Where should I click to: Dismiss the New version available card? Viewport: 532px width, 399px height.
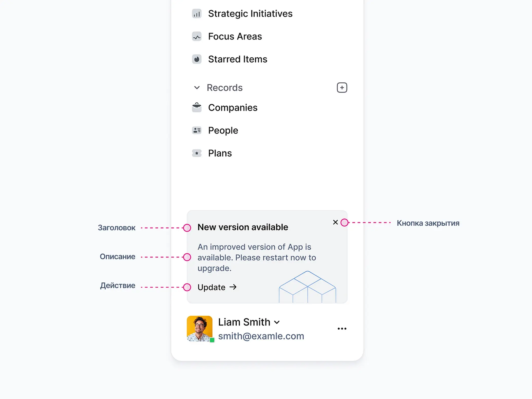[335, 222]
